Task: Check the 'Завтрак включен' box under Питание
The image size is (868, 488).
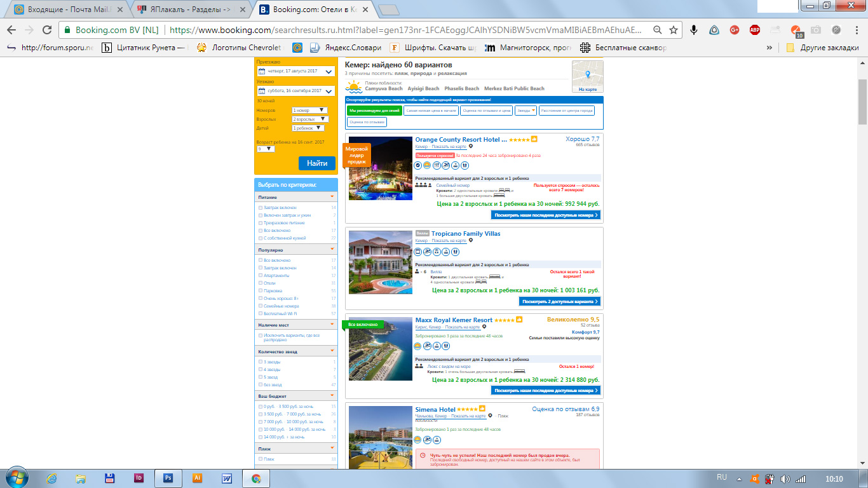Action: (261, 208)
